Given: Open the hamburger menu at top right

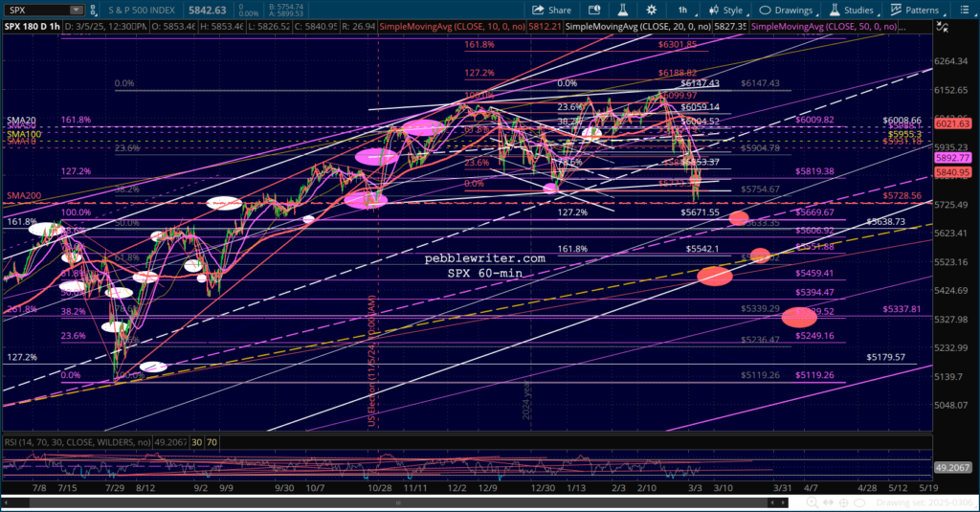Looking at the screenshot, I should 965,10.
